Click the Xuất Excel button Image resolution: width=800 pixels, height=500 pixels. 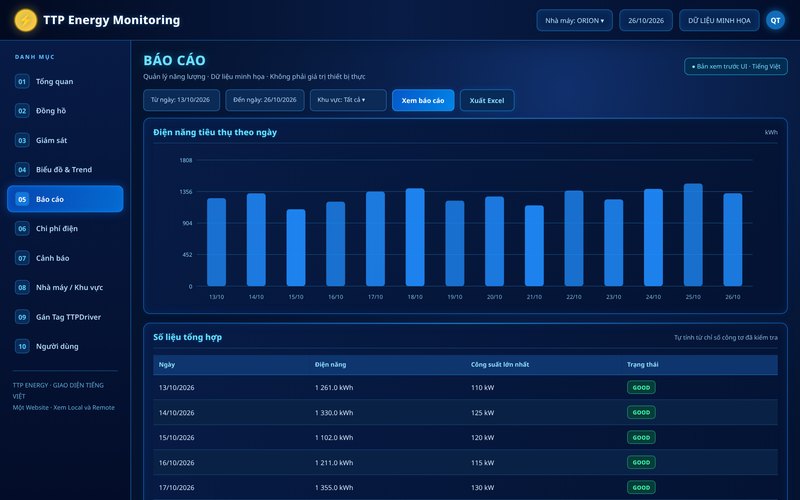point(487,101)
